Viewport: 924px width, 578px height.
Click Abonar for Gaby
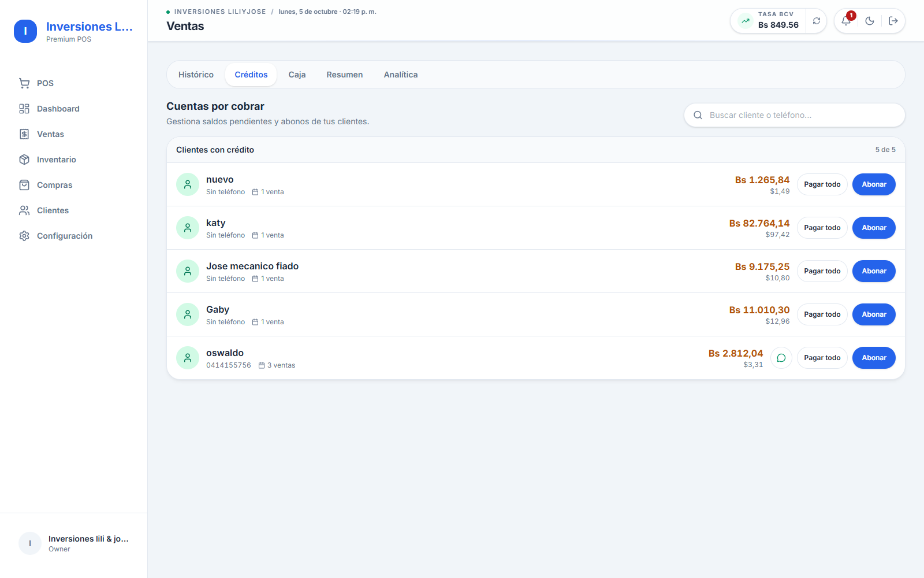874,314
